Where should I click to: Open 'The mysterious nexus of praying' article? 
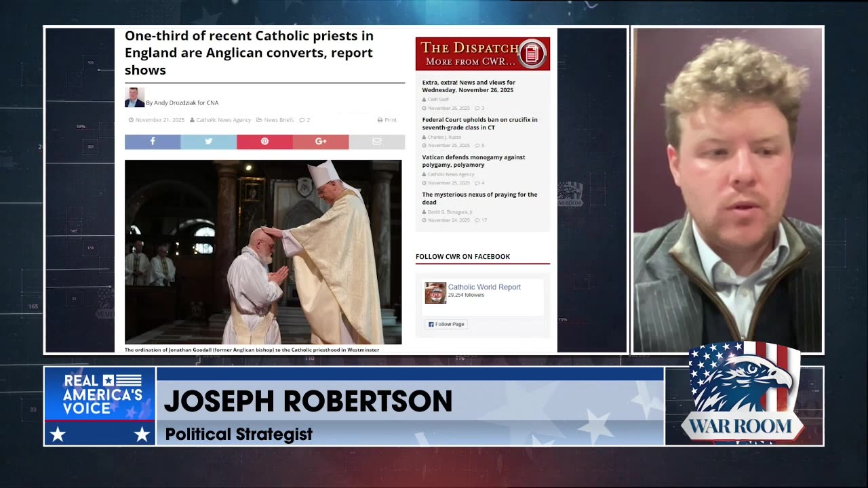(x=479, y=198)
